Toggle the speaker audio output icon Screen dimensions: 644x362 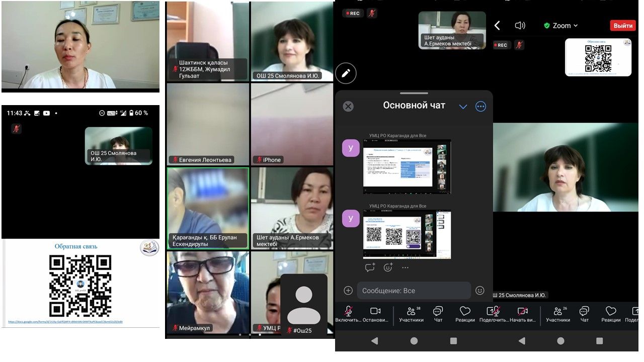[x=520, y=26]
